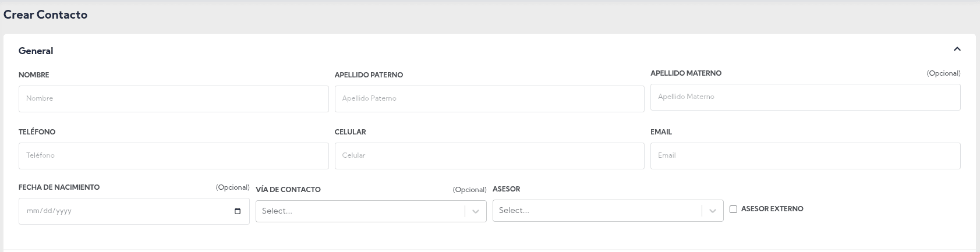This screenshot has height=252, width=980.
Task: Open the Asesor select box
Action: pos(598,211)
